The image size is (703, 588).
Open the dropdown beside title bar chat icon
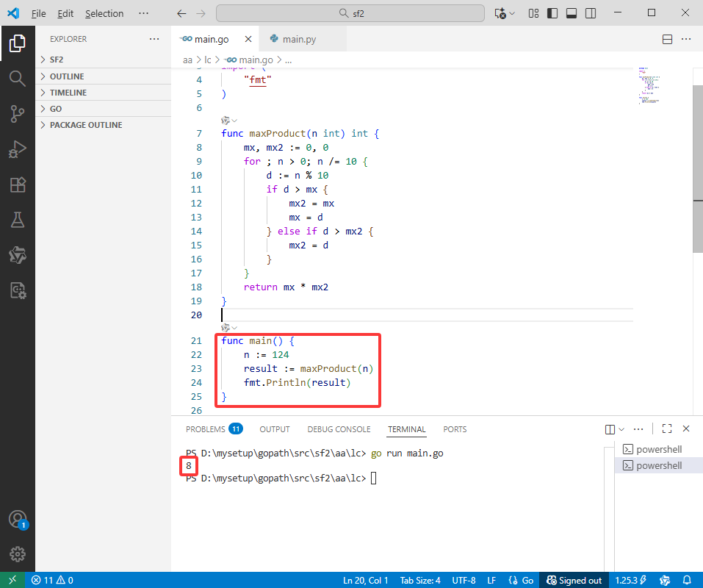[512, 13]
